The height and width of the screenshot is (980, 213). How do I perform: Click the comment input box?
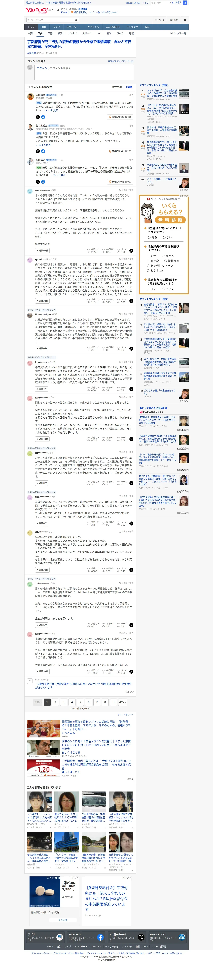coord(84,72)
